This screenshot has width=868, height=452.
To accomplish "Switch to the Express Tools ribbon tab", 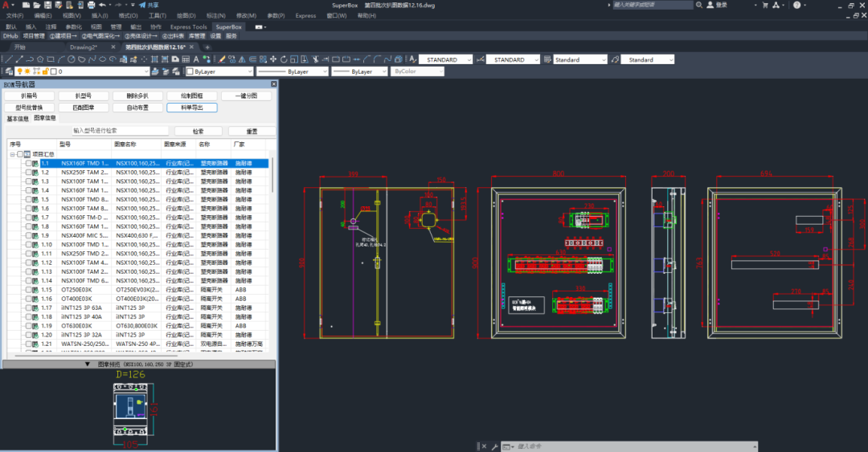I will [x=188, y=26].
